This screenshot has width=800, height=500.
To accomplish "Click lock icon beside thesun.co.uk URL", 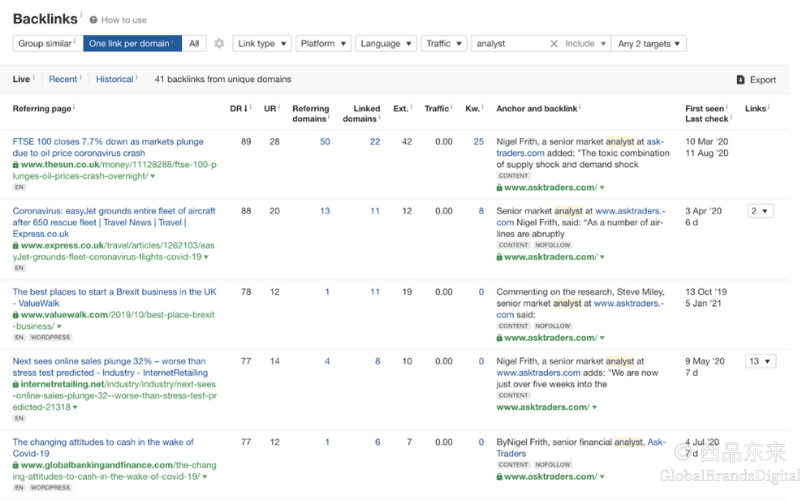I will (x=16, y=164).
